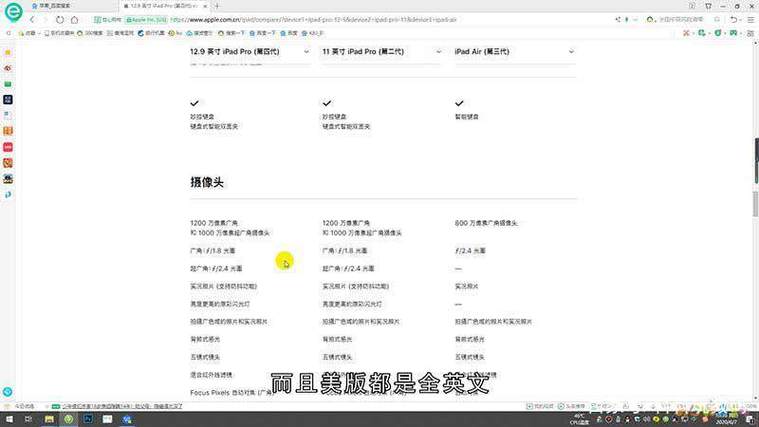Screen dimensions: 759x427
Task: Click the red scissors extension icon
Action: tap(686, 33)
